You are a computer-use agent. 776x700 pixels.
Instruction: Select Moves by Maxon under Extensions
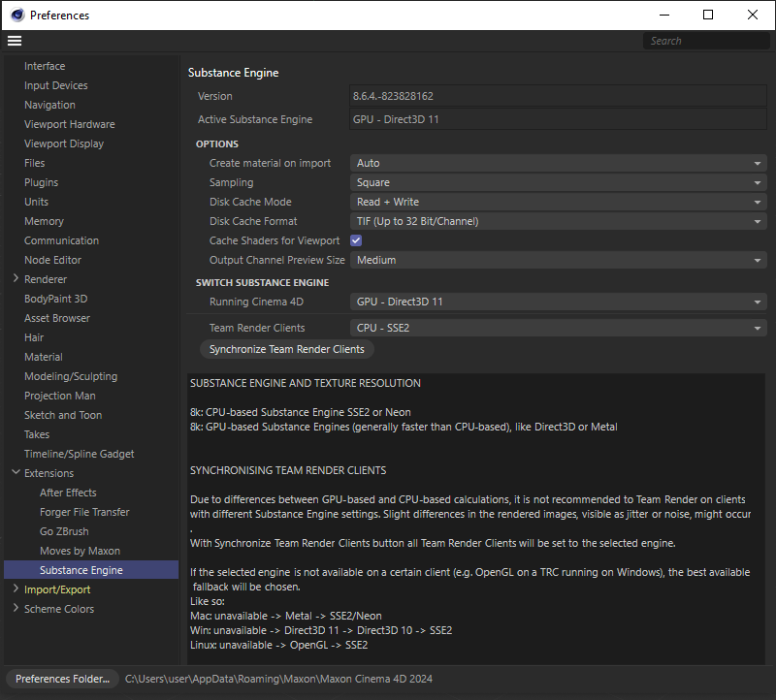click(80, 551)
